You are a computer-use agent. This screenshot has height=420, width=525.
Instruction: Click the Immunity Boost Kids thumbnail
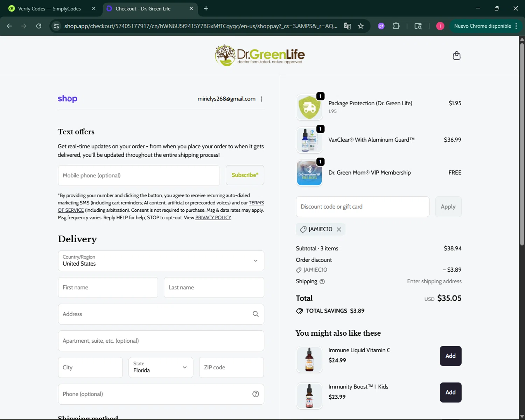[x=309, y=396]
